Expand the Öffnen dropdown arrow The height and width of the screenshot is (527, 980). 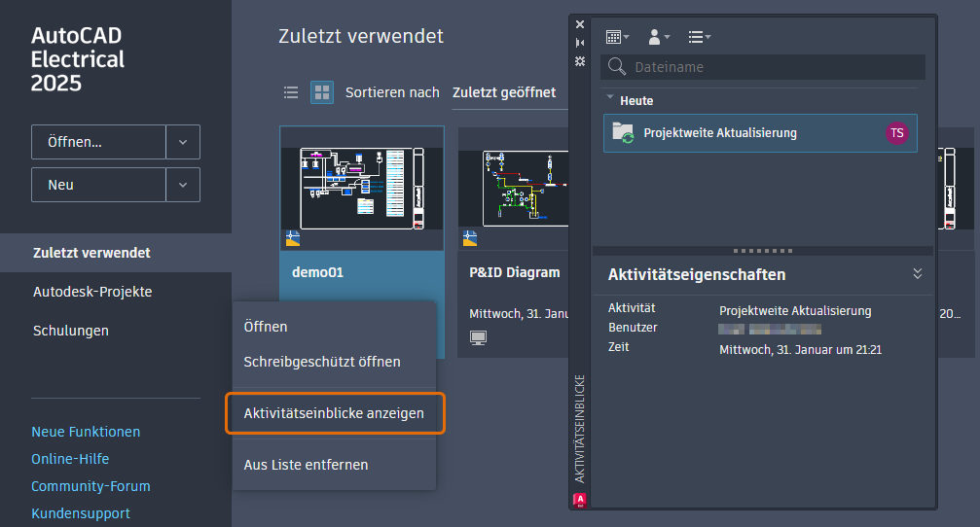tap(183, 142)
